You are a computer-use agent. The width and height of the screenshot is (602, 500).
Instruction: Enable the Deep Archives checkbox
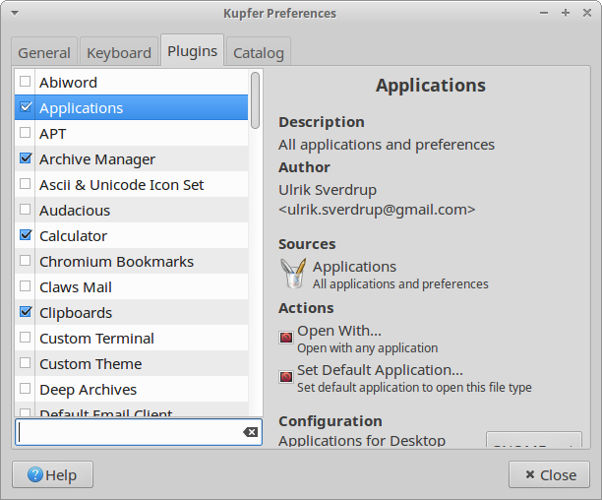[25, 389]
